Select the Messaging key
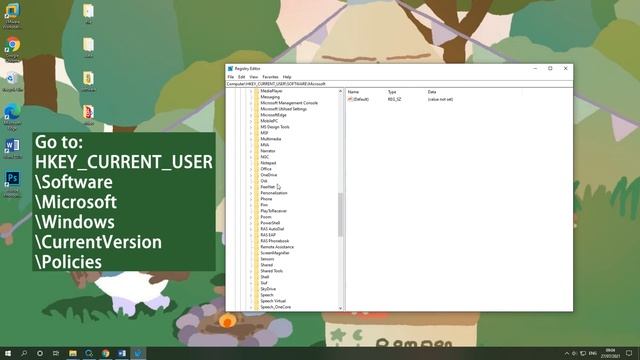 pos(270,97)
